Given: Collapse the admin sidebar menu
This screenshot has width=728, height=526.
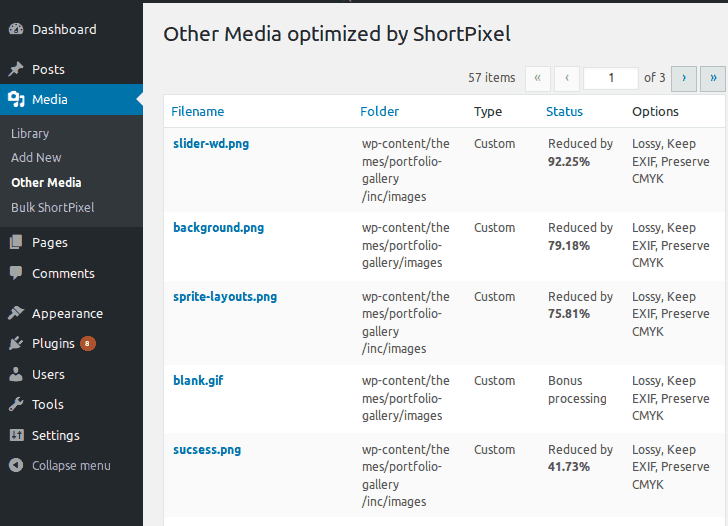Looking at the screenshot, I should click(x=60, y=465).
